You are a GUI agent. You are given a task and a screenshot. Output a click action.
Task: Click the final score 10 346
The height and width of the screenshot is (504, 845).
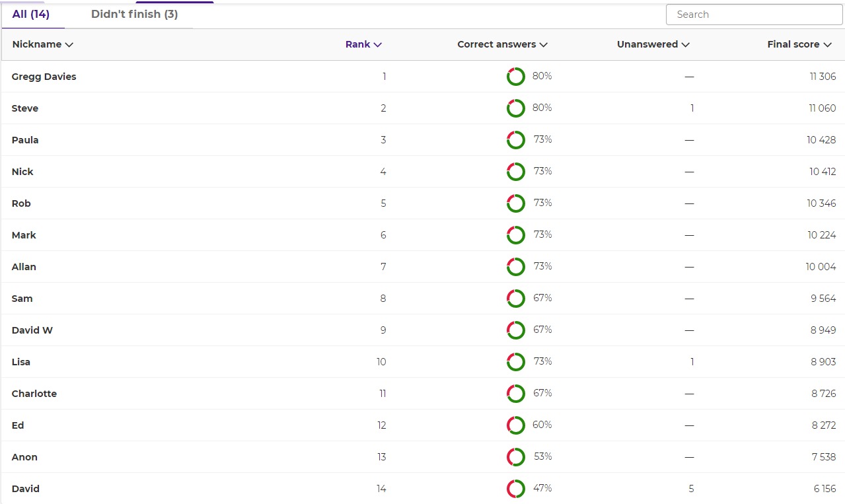821,203
